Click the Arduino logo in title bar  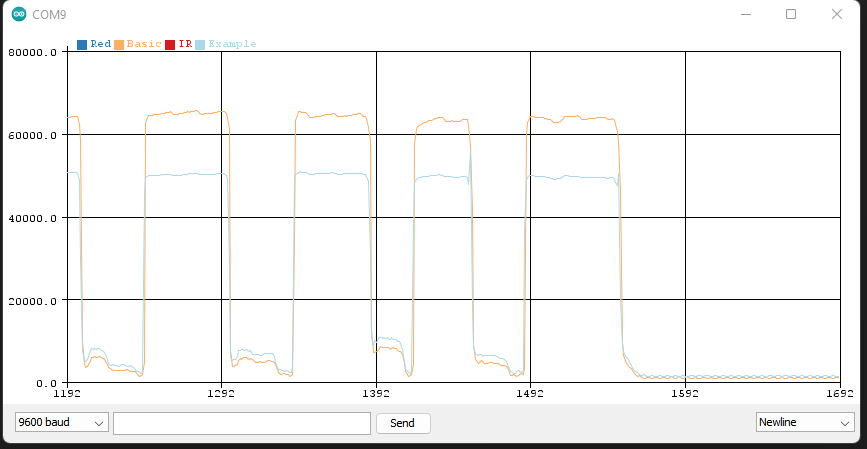pyautogui.click(x=19, y=14)
